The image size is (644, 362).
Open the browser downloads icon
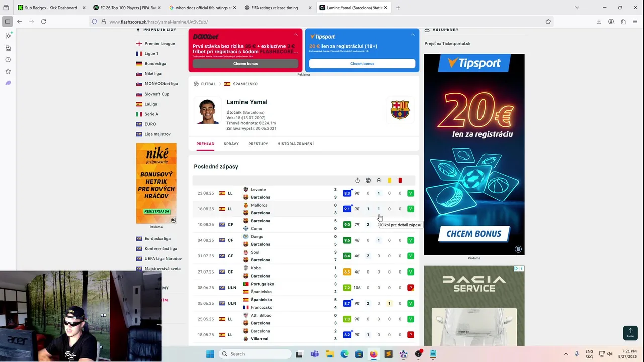(x=599, y=22)
